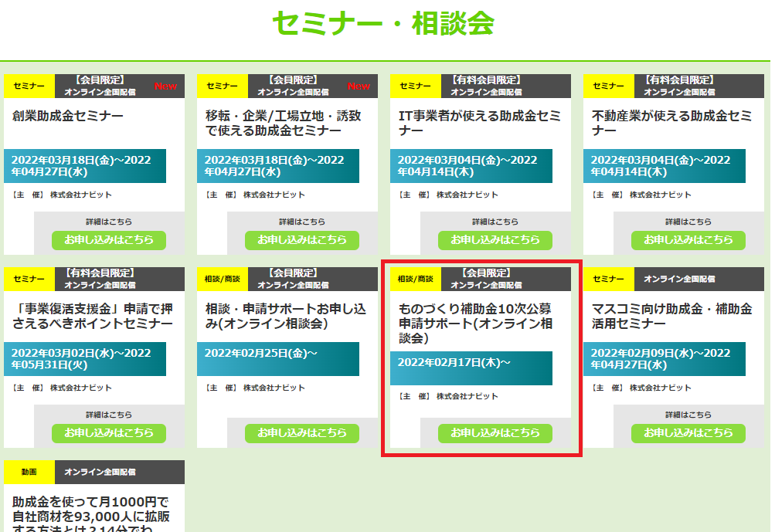The height and width of the screenshot is (532, 775).
Task: Open 詳細はこちら for 創業助成金セミナー
Action: 109,222
